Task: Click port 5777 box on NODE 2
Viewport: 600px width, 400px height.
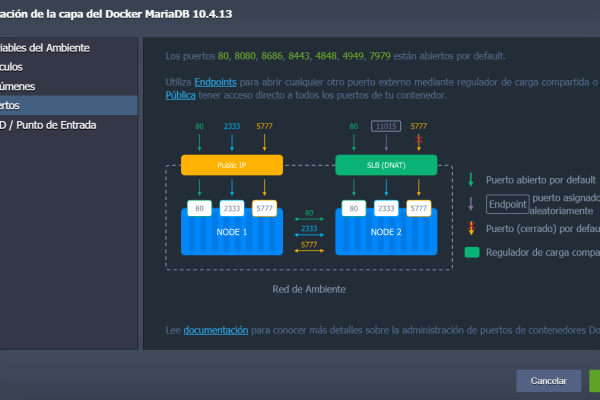Action: click(x=419, y=208)
